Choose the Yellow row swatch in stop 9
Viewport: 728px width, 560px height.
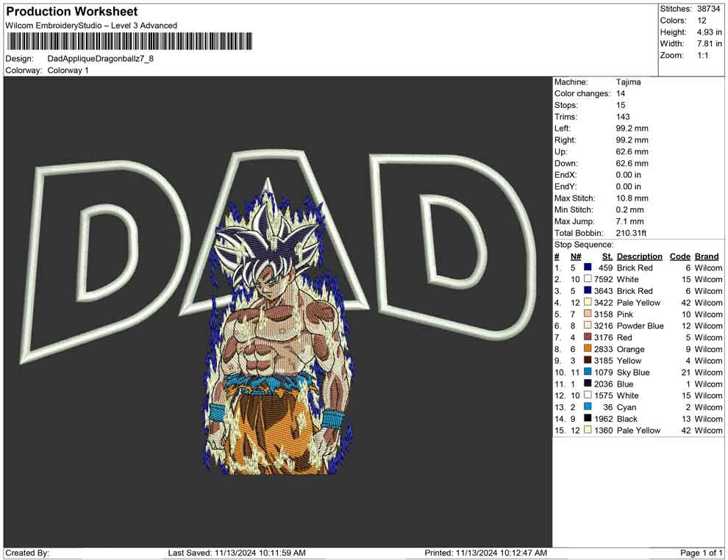coord(588,360)
